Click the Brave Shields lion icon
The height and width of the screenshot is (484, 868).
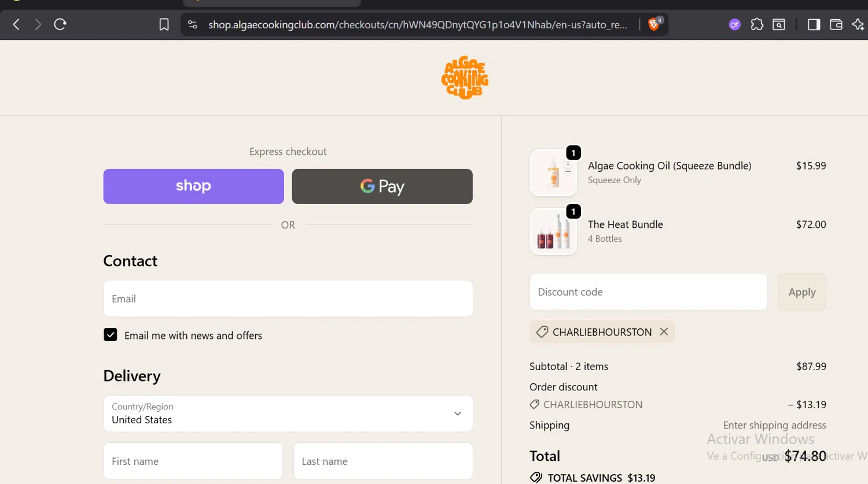pyautogui.click(x=654, y=24)
